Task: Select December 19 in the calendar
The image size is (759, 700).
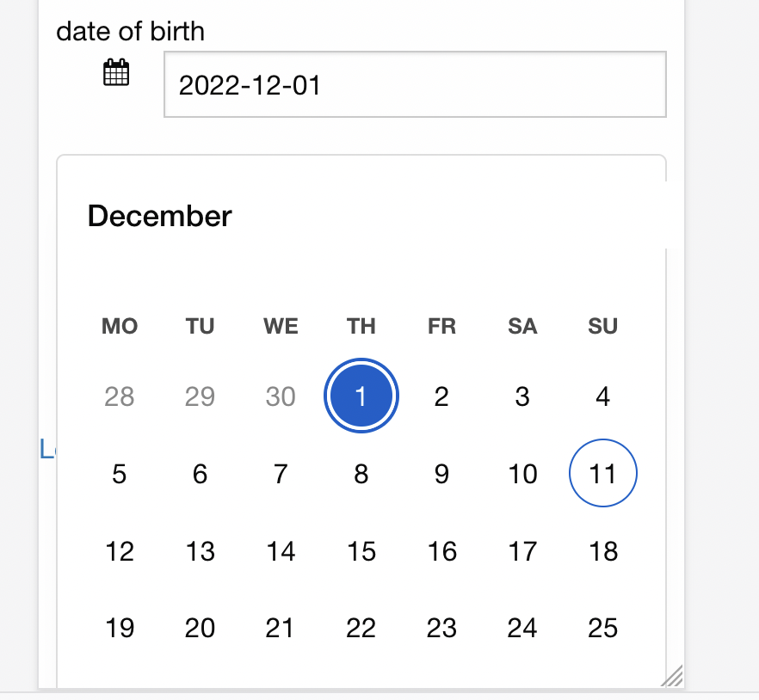Action: coord(120,628)
